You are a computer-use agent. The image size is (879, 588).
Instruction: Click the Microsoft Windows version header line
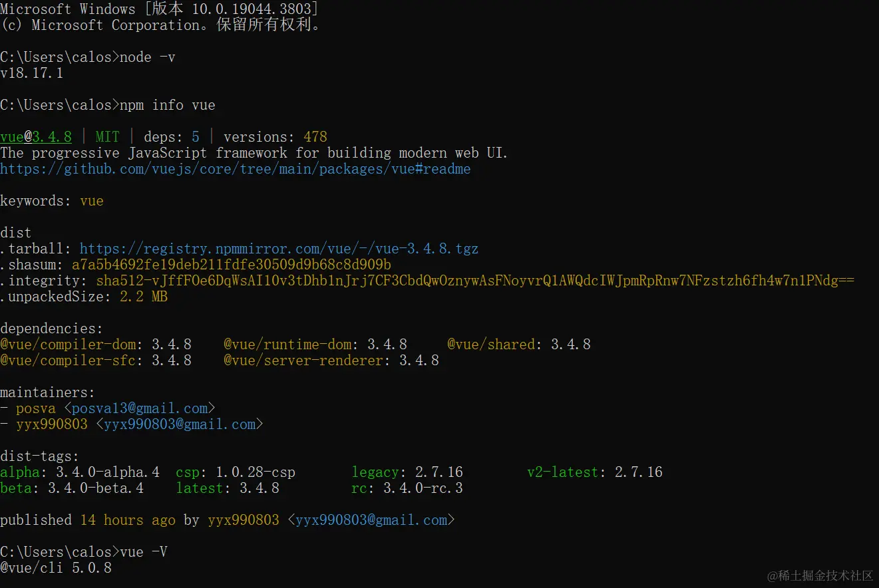click(x=159, y=9)
